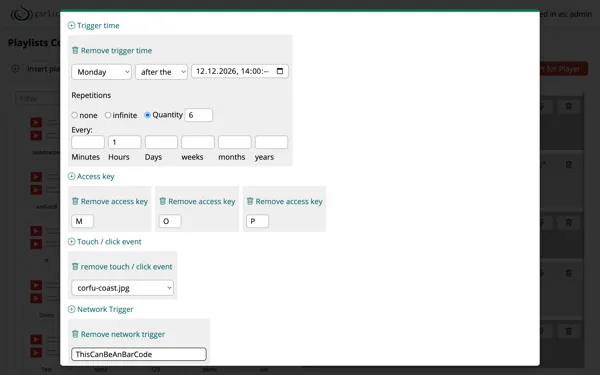Click trash icon above access key O

click(163, 201)
